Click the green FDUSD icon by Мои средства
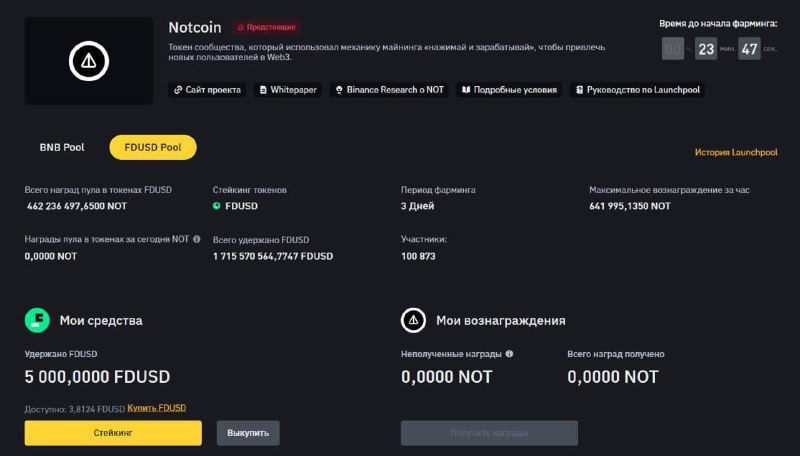 point(37,320)
